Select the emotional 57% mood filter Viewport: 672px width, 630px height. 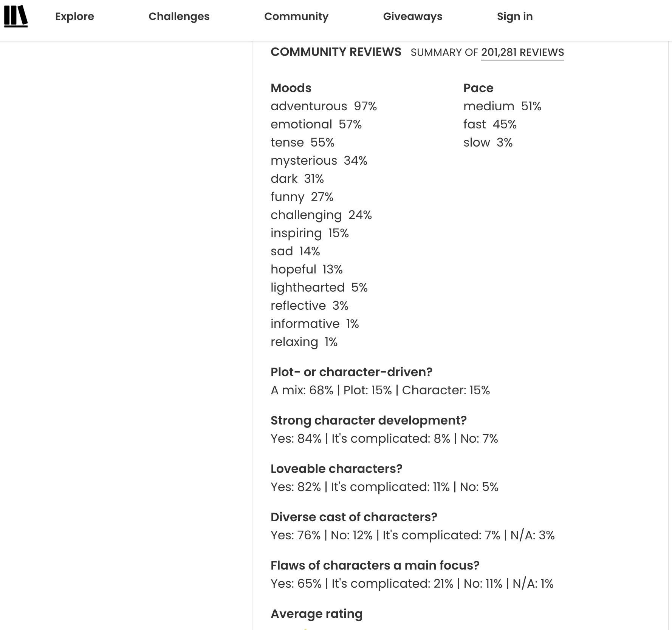[x=316, y=124]
